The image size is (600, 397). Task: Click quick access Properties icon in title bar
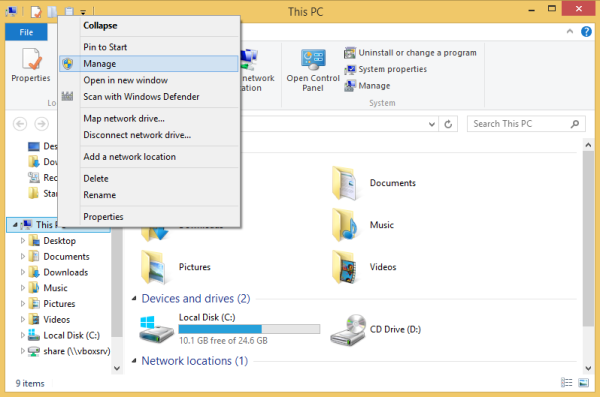tap(36, 12)
